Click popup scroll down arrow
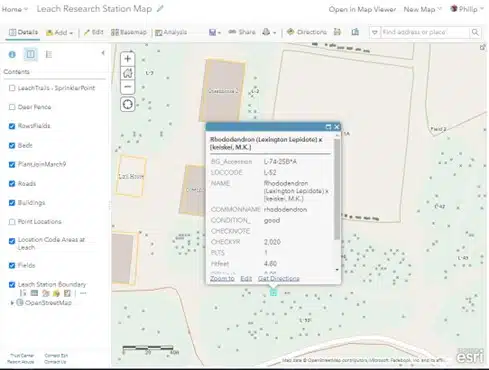The image size is (489, 370). pyautogui.click(x=337, y=270)
